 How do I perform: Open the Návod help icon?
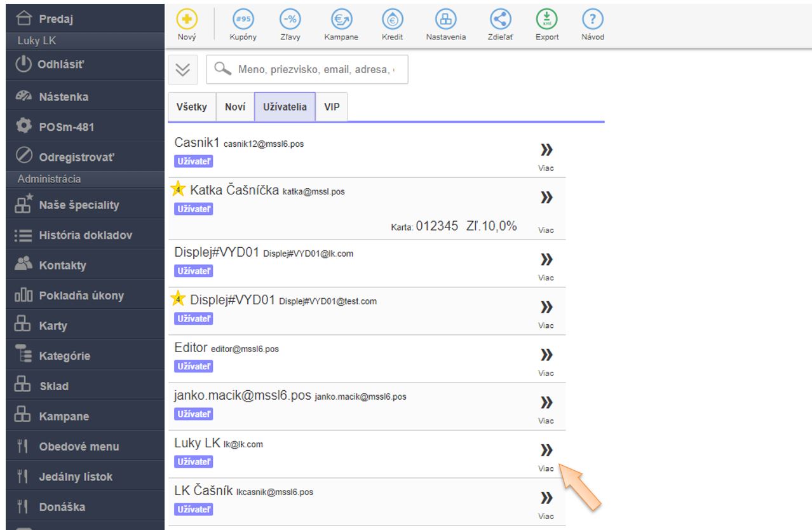click(x=591, y=20)
